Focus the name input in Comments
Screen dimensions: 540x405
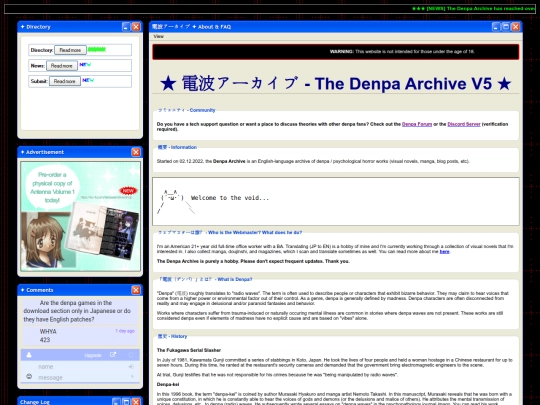pyautogui.click(x=80, y=367)
